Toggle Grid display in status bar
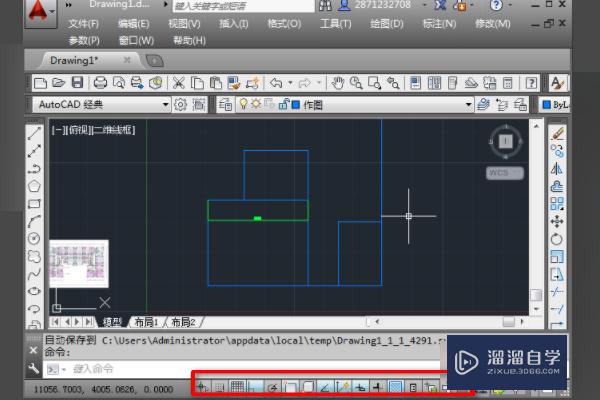Image resolution: width=600 pixels, height=400 pixels. [x=237, y=388]
